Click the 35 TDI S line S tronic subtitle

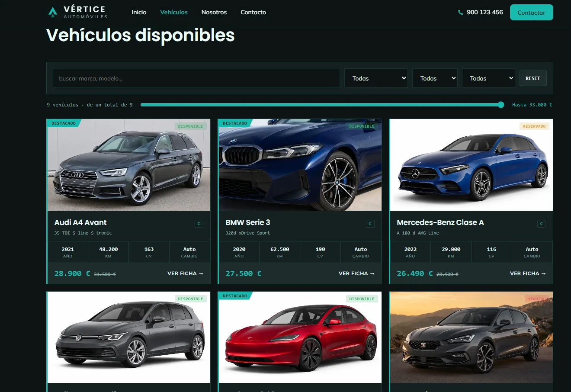83,233
